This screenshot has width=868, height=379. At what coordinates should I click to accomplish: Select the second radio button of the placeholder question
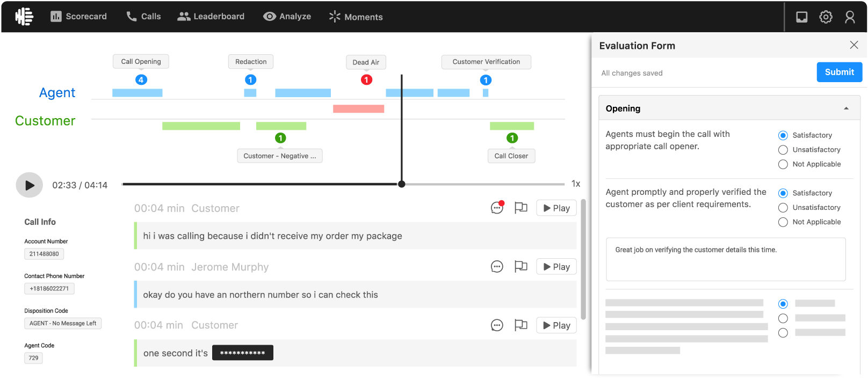point(783,318)
